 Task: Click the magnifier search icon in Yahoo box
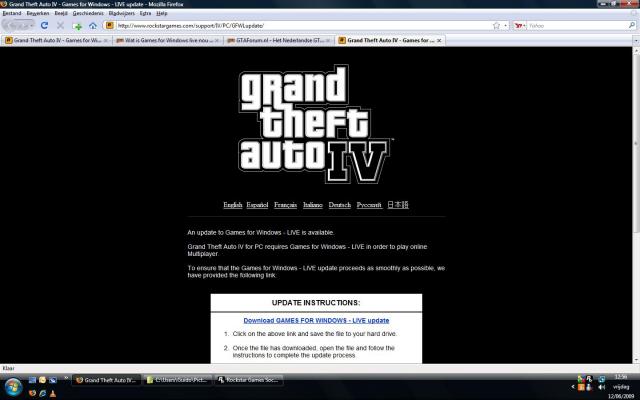click(631, 25)
